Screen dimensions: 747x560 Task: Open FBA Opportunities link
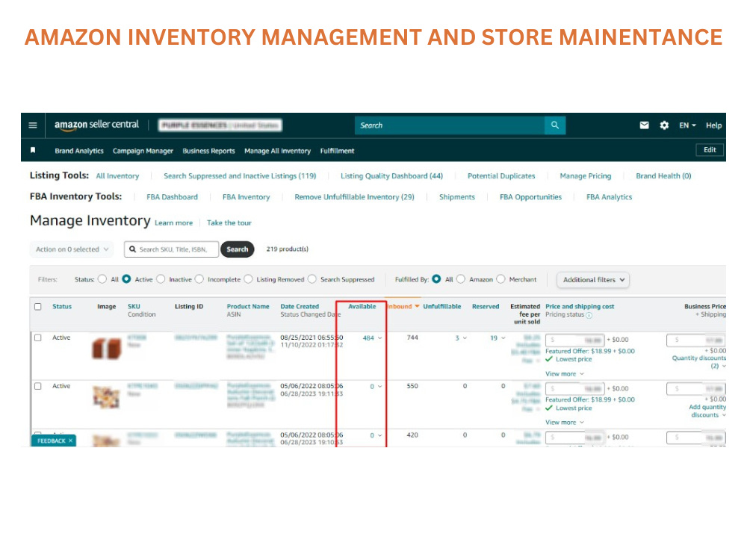530,196
